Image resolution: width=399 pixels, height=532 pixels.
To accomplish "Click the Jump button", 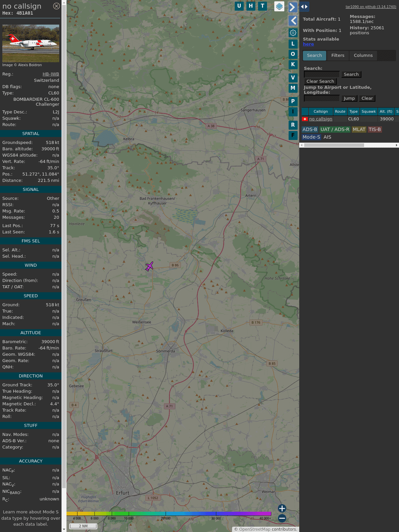I will coord(349,98).
